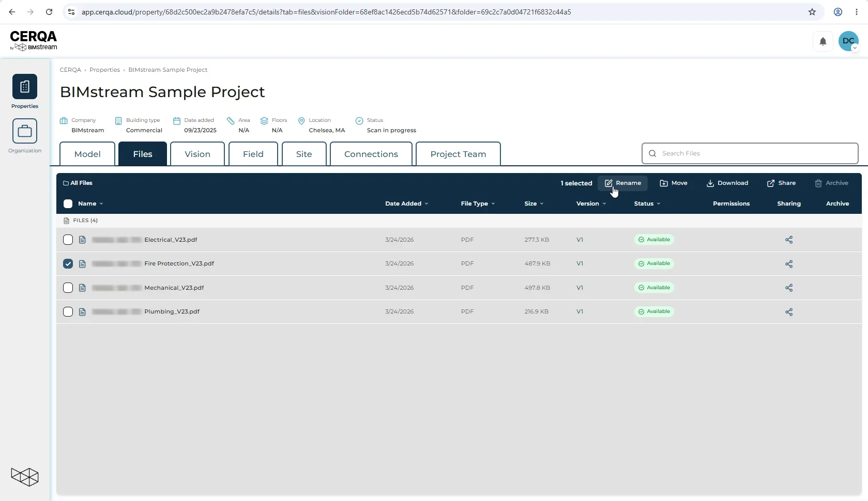
Task: Switch to the Connections tab
Action: [371, 154]
